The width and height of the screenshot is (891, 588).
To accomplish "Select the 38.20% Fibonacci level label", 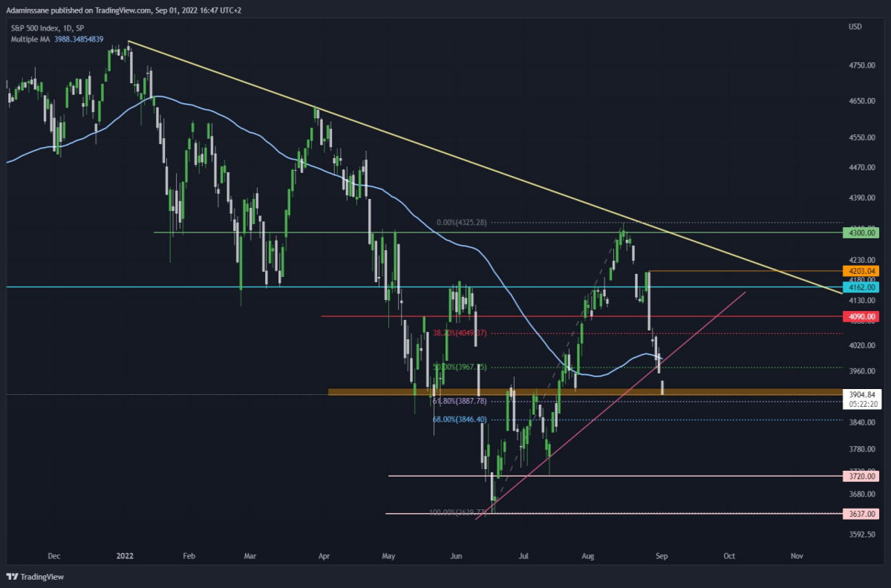I will tap(460, 333).
